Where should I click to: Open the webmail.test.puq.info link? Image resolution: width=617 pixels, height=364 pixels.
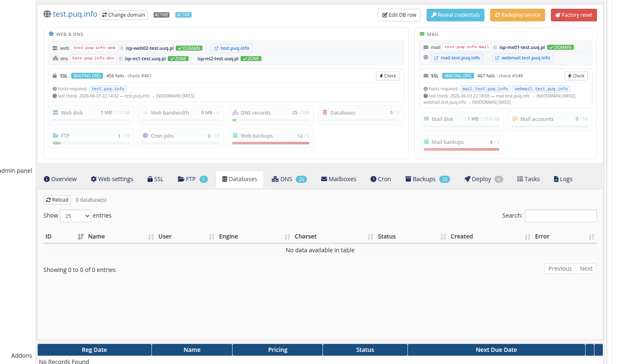522,58
